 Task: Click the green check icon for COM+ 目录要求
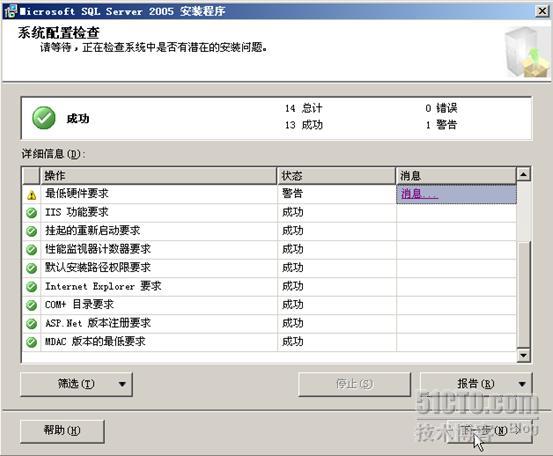(32, 305)
